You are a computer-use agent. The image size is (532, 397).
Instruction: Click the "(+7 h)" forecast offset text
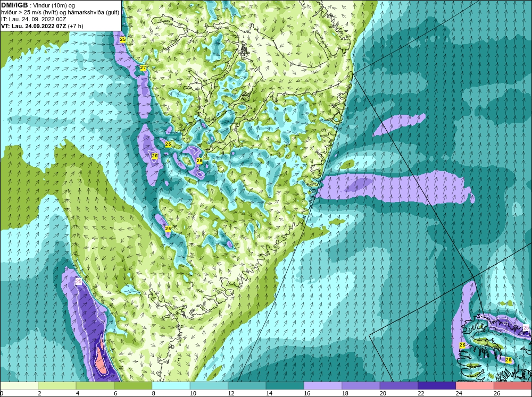[x=76, y=26]
